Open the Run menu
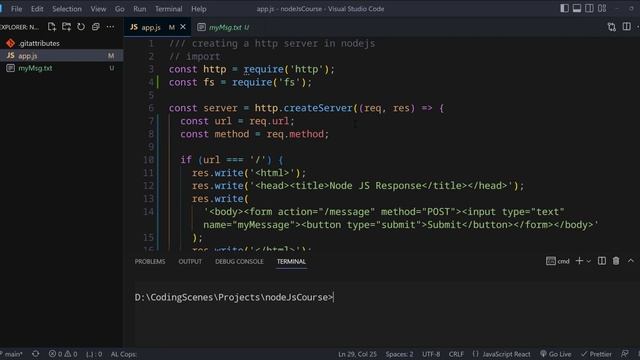The width and height of the screenshot is (640, 360). pos(140,9)
